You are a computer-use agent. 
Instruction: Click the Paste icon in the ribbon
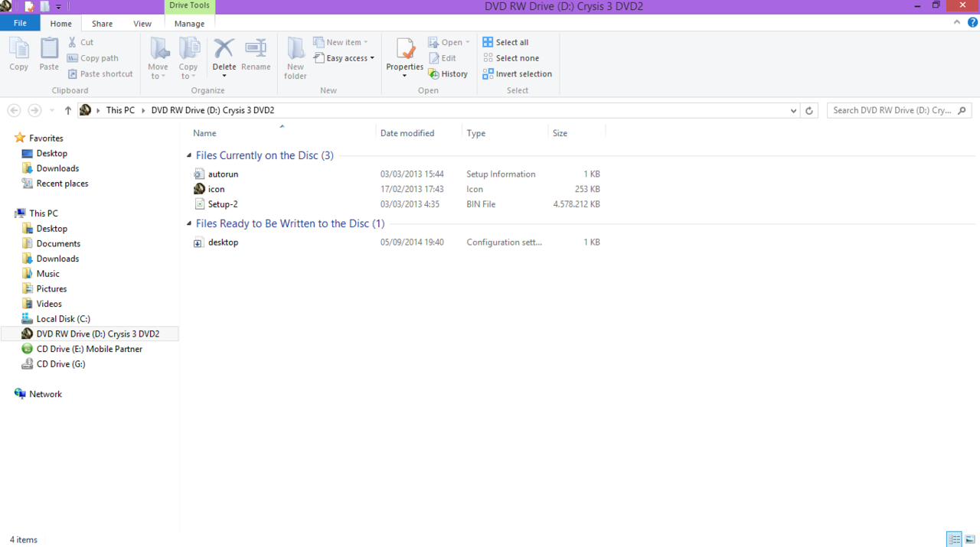[x=49, y=54]
